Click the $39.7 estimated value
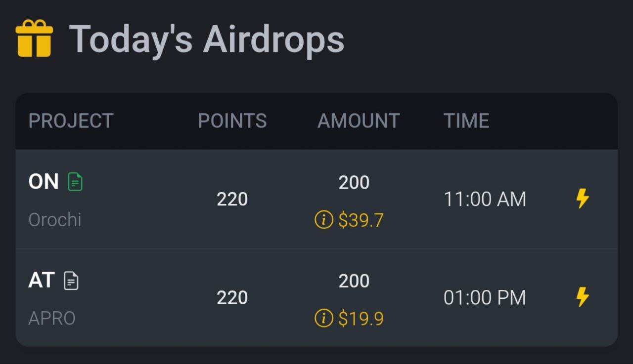The width and height of the screenshot is (633, 364). [361, 220]
